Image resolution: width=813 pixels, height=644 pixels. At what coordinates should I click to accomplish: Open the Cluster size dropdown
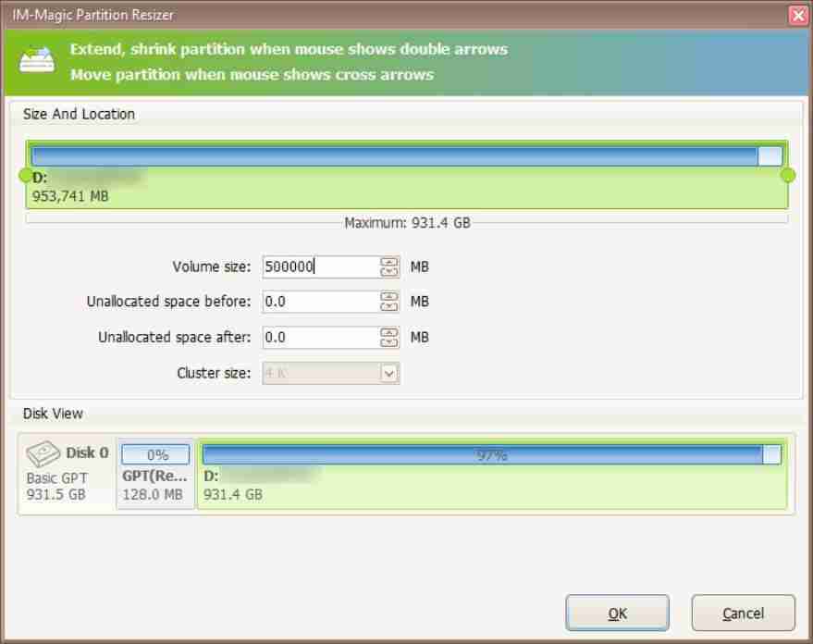point(389,373)
